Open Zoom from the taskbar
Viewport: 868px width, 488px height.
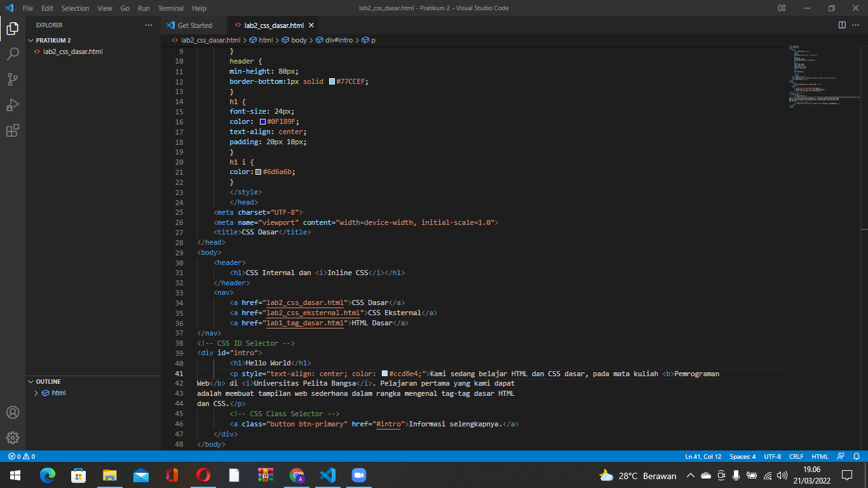(359, 475)
